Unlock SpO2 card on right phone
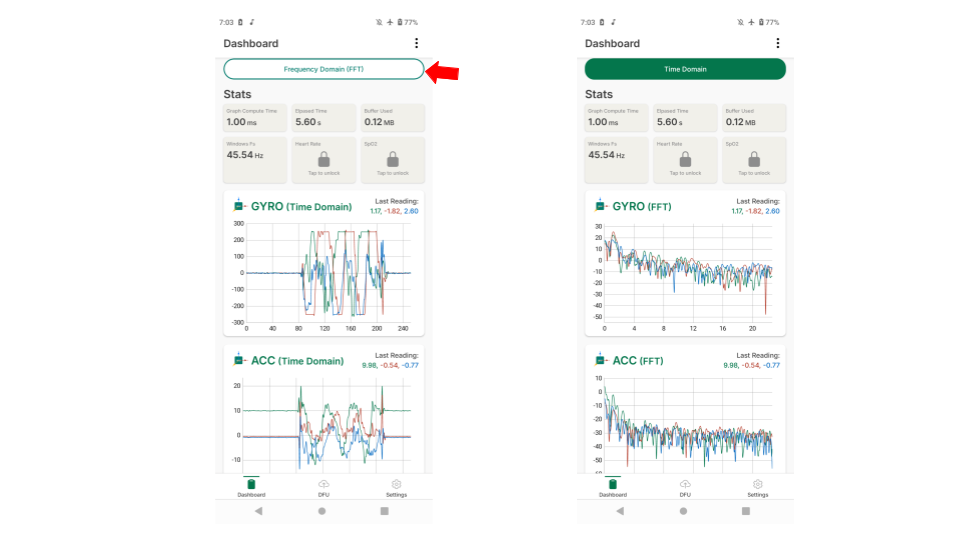The image size is (960, 540). click(754, 160)
